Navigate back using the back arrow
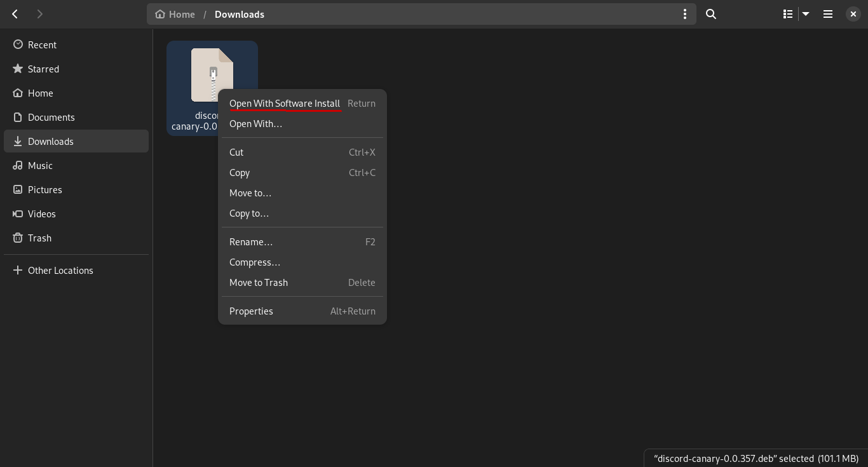The width and height of the screenshot is (868, 467). click(x=14, y=13)
